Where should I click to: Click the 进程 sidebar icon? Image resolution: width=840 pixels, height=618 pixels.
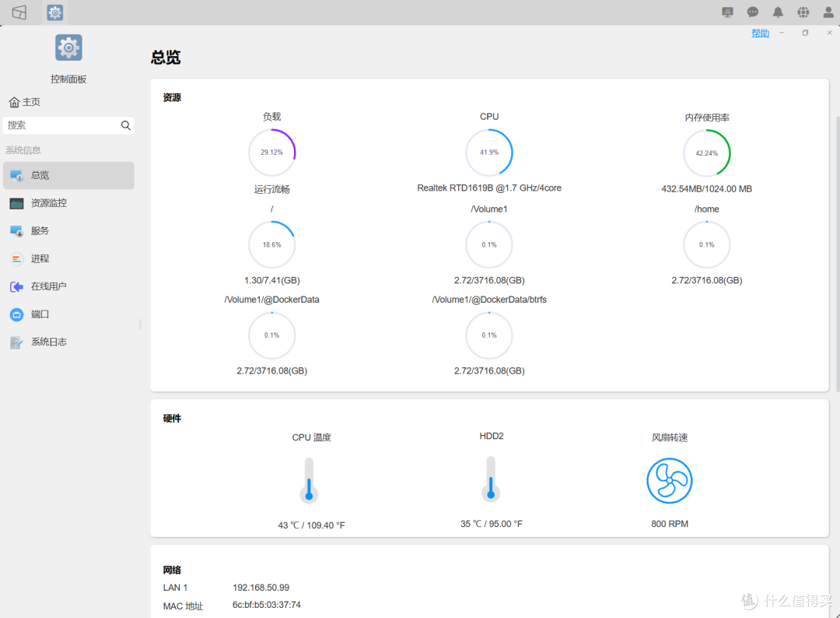[16, 259]
